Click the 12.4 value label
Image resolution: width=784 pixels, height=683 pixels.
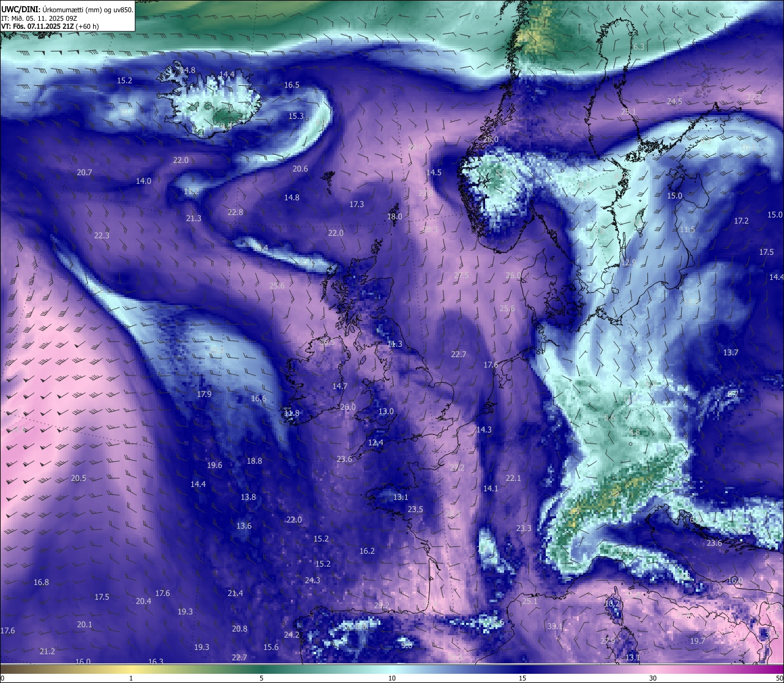pyautogui.click(x=375, y=443)
